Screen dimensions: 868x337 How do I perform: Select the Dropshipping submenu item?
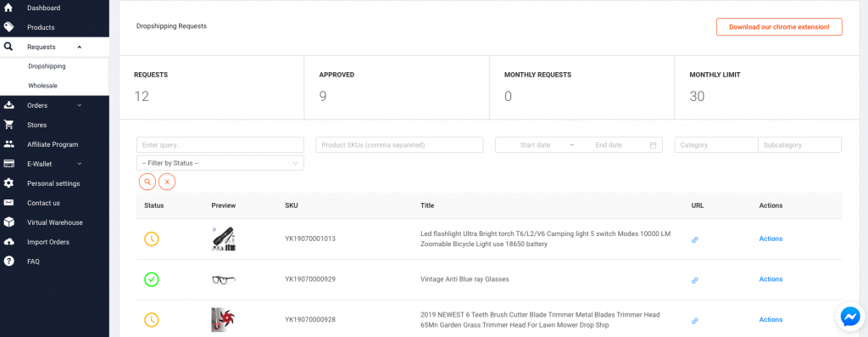47,66
